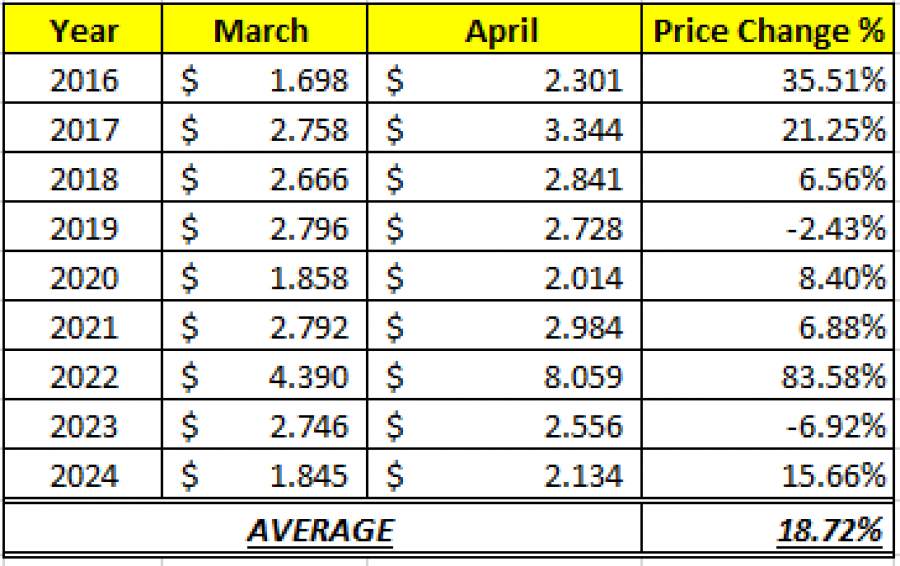The height and width of the screenshot is (566, 900).
Task: Select the April column header cell
Action: [503, 30]
